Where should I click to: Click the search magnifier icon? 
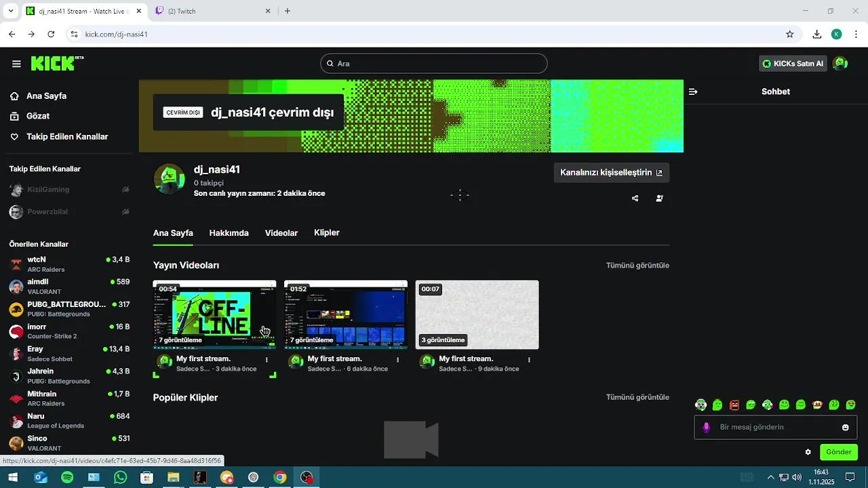[x=330, y=64]
